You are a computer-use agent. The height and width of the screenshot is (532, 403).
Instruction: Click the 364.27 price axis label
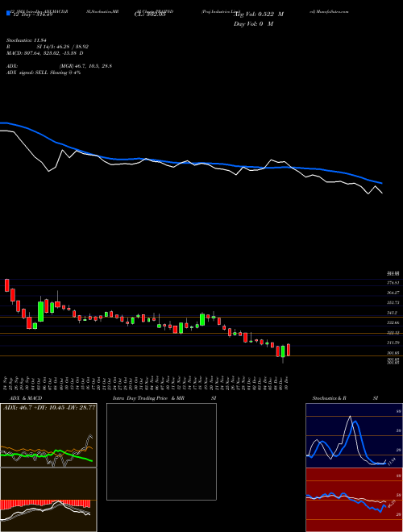[393, 292]
